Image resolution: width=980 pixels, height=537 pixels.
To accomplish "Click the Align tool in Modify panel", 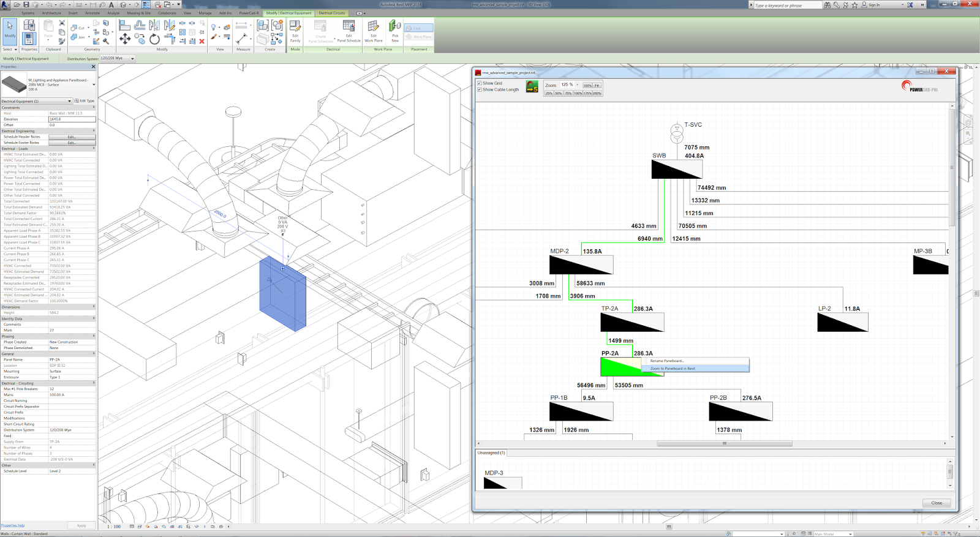I will 125,24.
